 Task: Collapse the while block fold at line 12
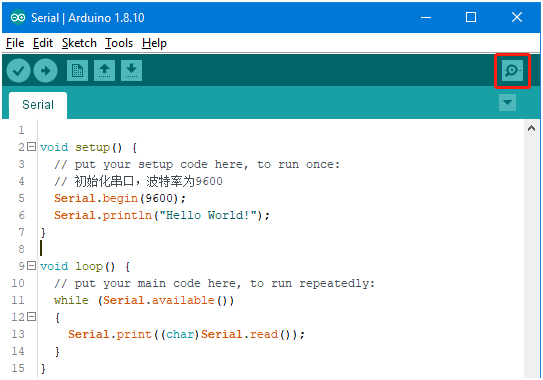tap(32, 317)
